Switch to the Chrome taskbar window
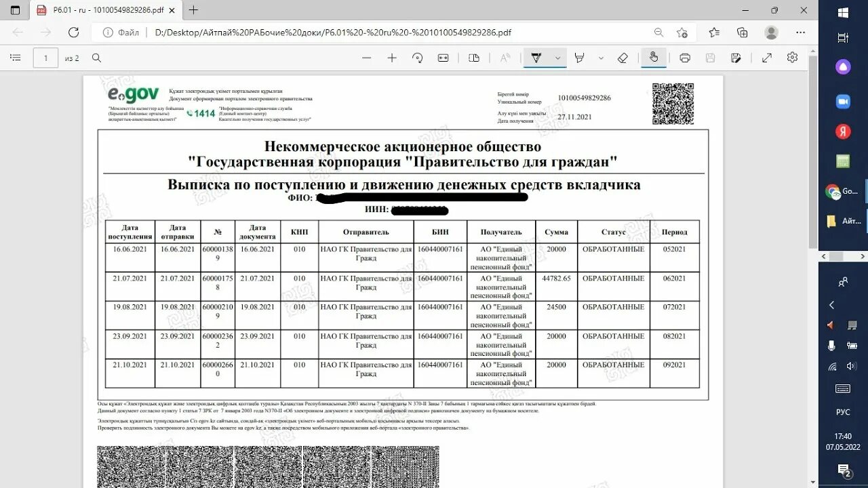The width and height of the screenshot is (868, 488). pos(843,191)
